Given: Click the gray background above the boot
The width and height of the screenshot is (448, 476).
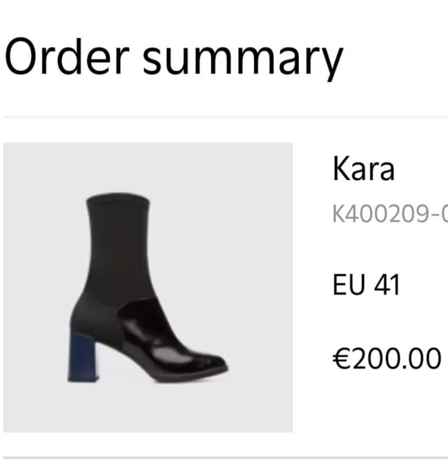Looking at the screenshot, I should [148, 167].
